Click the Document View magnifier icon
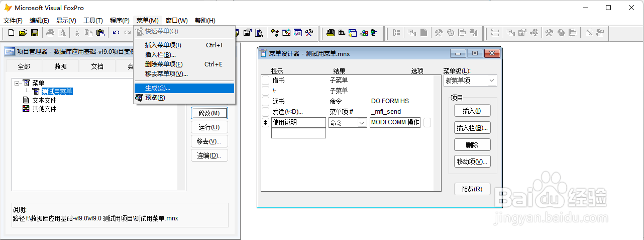644x240 pixels. pyautogui.click(x=259, y=33)
